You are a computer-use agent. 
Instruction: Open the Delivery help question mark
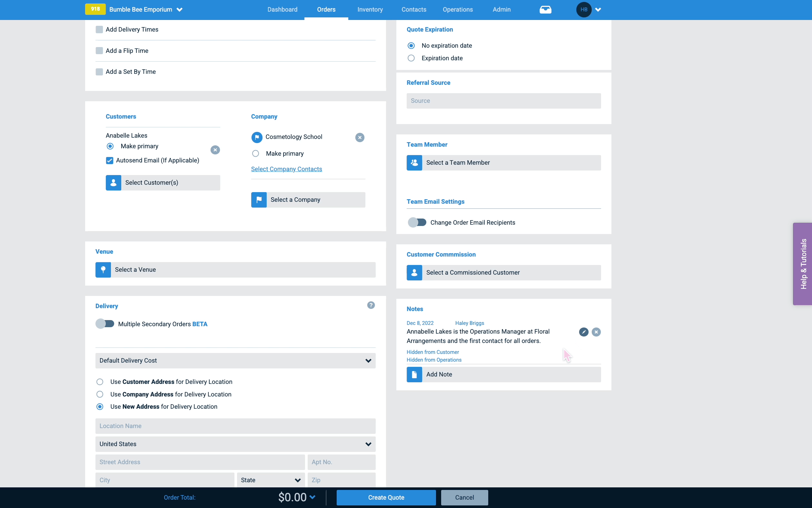click(x=371, y=305)
